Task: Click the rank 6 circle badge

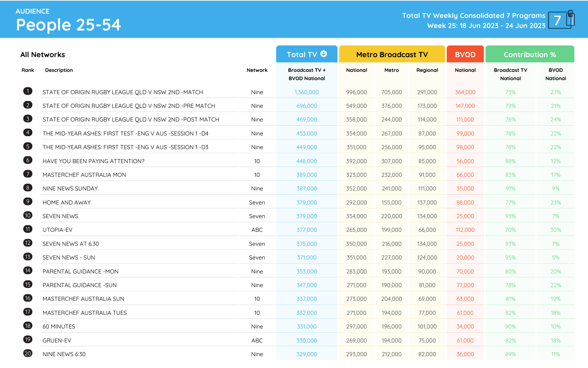Action: tap(28, 160)
